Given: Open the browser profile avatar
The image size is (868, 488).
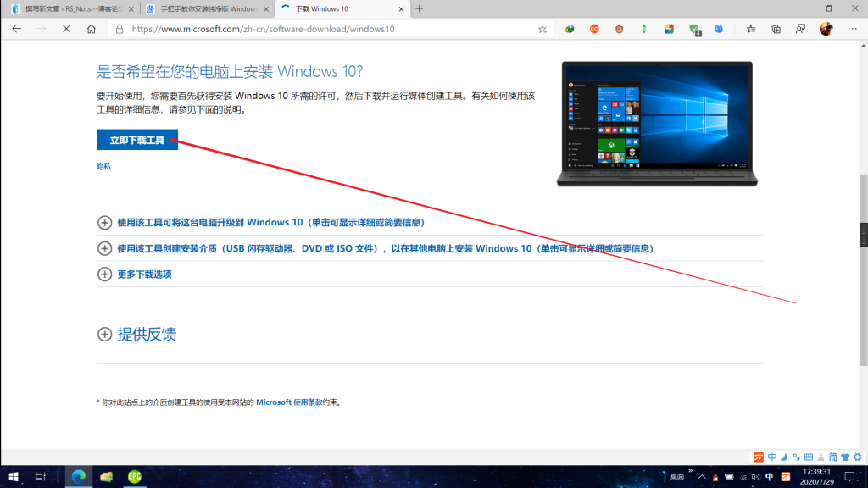Looking at the screenshot, I should [826, 29].
